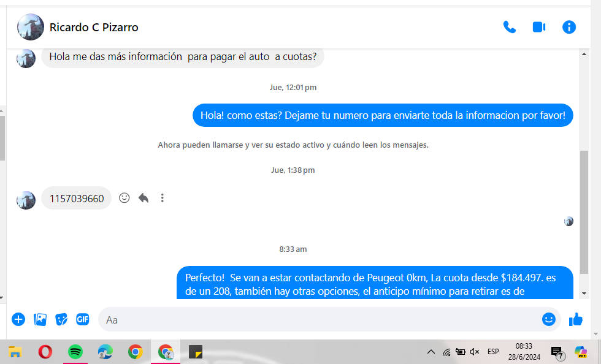Open conversation information panel
Screen dimensions: 601x364
(568, 27)
